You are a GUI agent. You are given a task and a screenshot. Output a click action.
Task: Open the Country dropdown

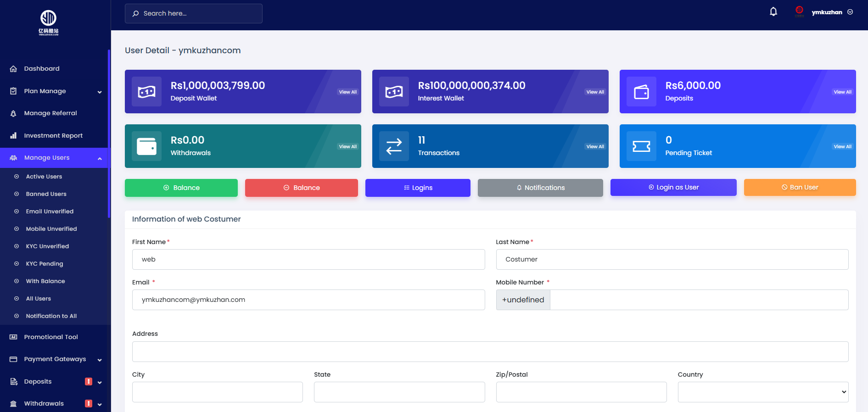[x=762, y=392]
